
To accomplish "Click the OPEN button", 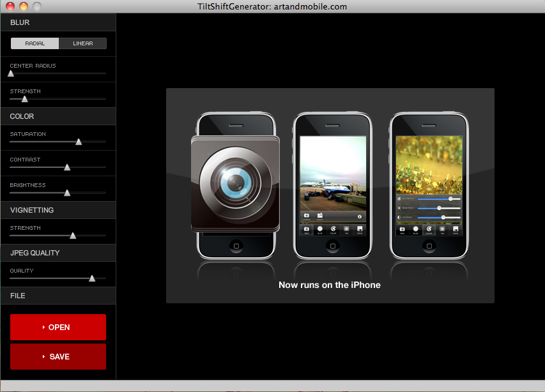I will click(58, 327).
